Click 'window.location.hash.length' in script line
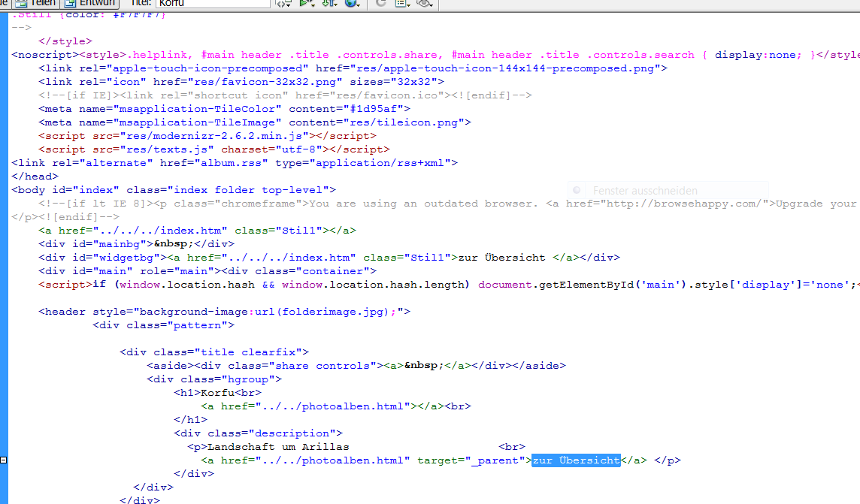The image size is (860, 504). (373, 285)
